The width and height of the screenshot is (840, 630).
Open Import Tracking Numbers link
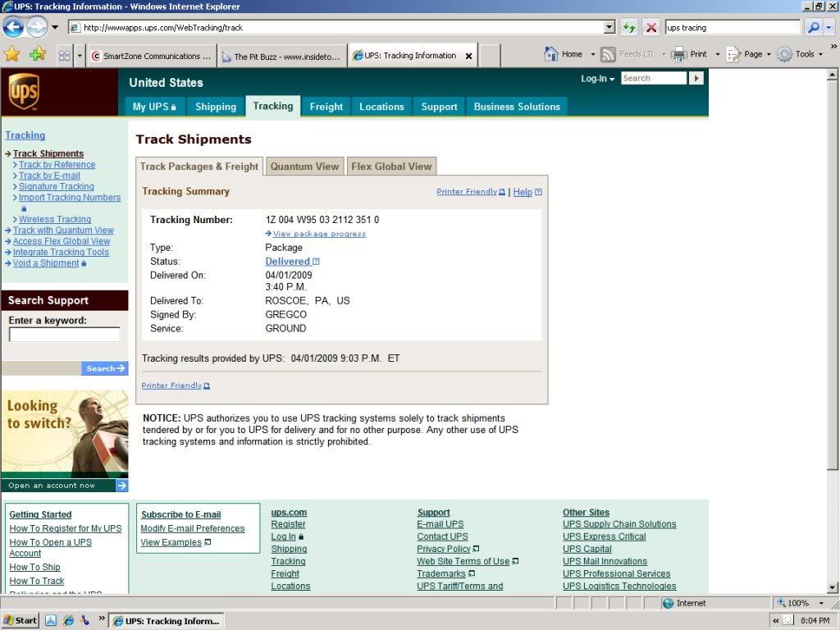click(x=70, y=198)
